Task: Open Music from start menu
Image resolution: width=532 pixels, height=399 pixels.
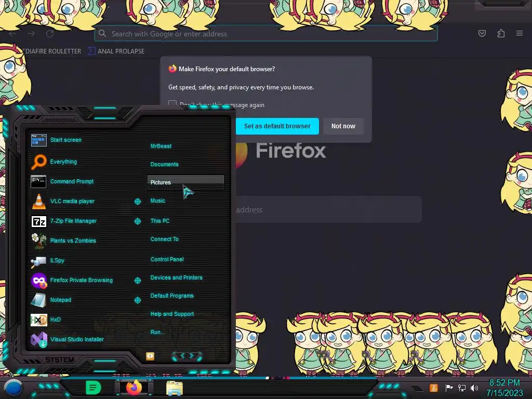Action: click(158, 201)
